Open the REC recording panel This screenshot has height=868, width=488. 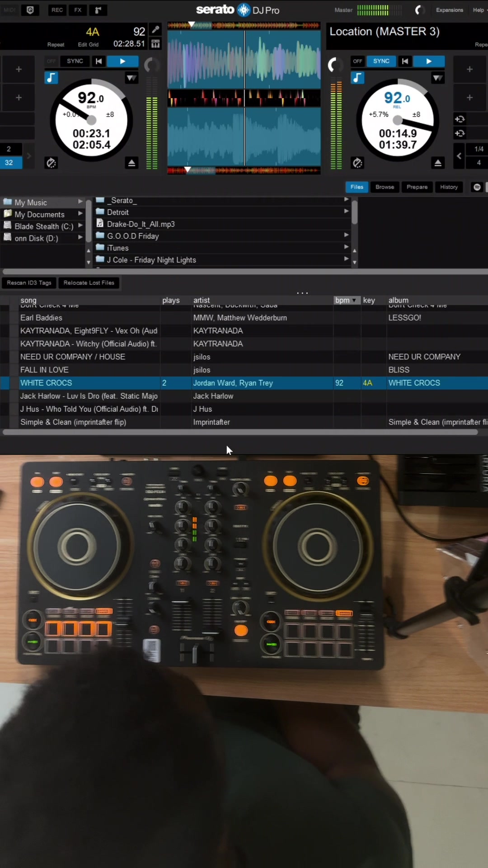coord(57,10)
